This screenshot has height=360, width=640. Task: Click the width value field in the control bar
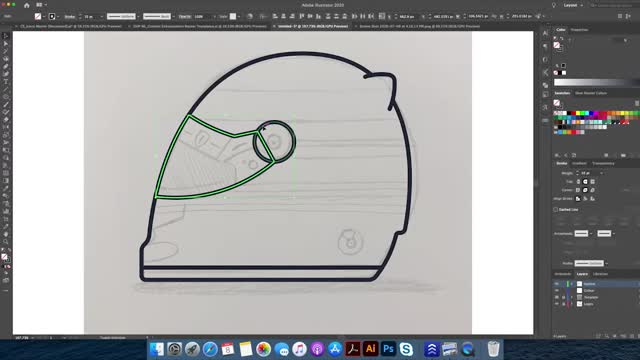tap(478, 16)
